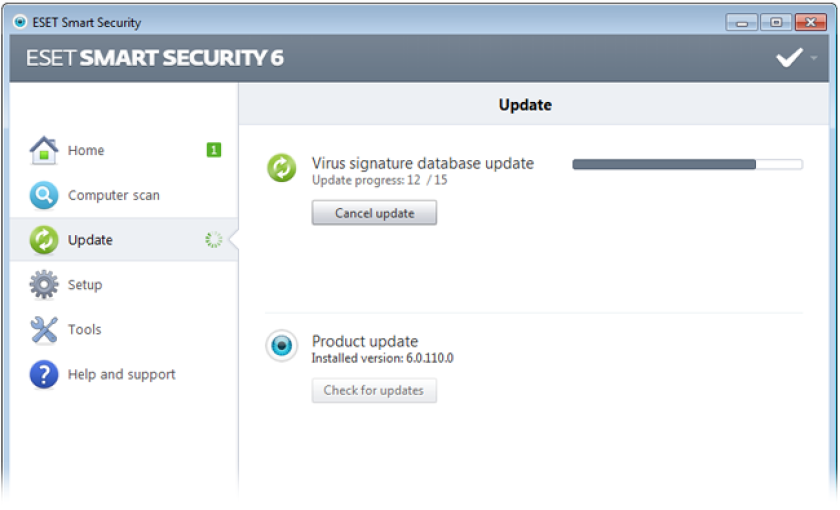Click the Virus signature database update icon
The image size is (840, 510).
(x=282, y=168)
